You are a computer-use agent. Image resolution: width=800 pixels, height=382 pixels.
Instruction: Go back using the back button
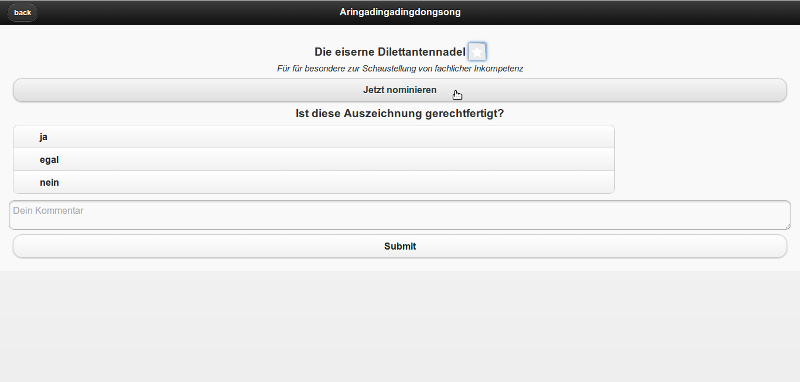click(x=22, y=12)
